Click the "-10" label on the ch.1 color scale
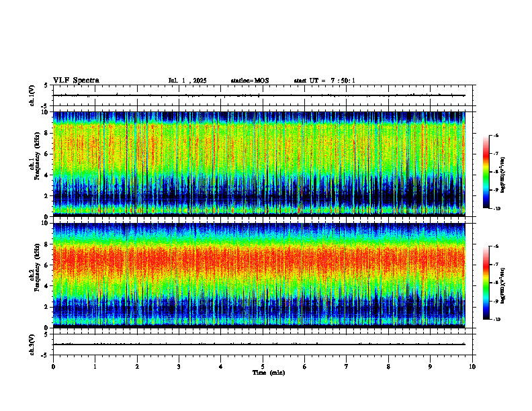 coord(496,209)
